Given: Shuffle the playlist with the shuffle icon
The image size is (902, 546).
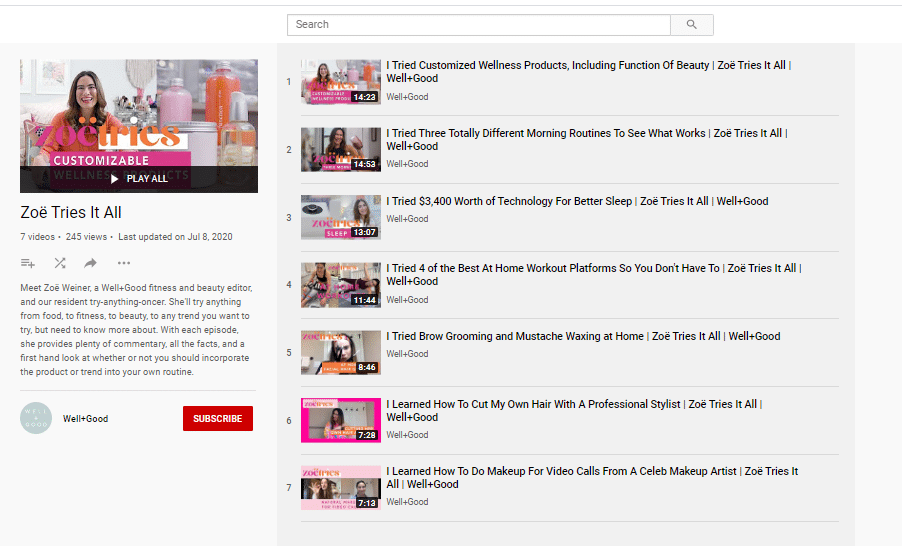Looking at the screenshot, I should (x=60, y=264).
